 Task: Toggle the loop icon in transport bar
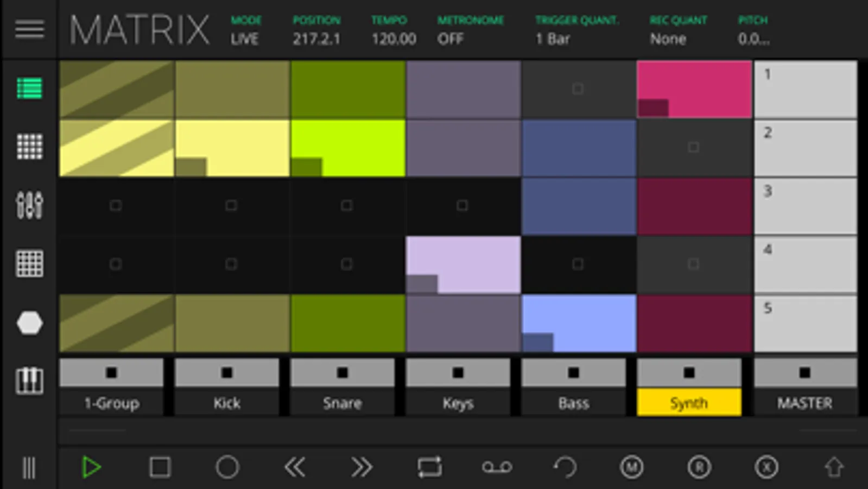429,467
